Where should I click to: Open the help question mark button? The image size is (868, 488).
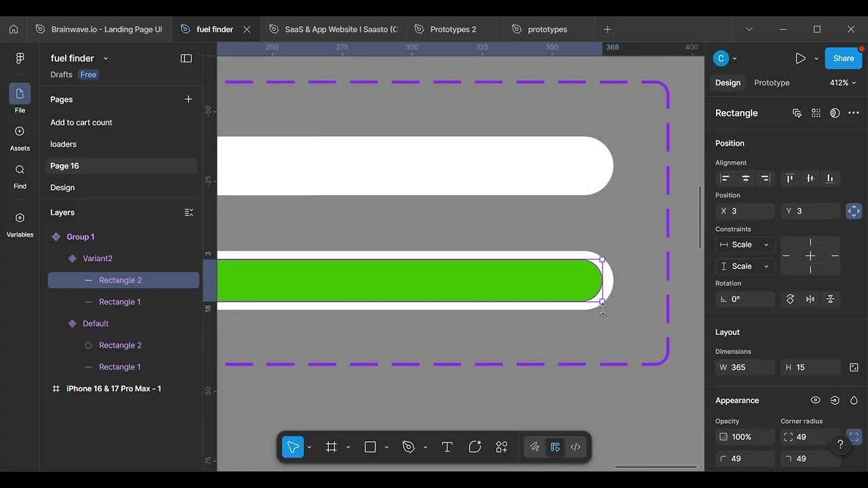(x=840, y=445)
